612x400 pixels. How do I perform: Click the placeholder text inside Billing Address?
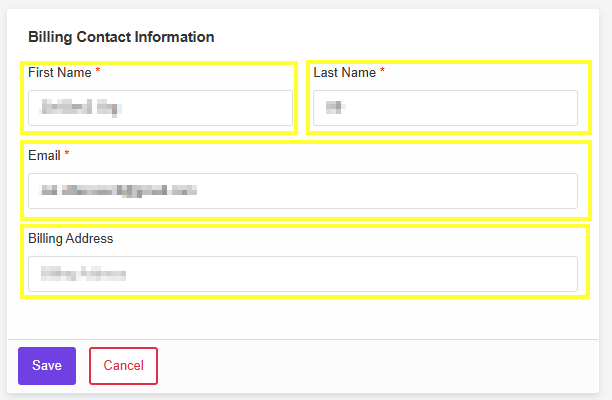click(83, 274)
